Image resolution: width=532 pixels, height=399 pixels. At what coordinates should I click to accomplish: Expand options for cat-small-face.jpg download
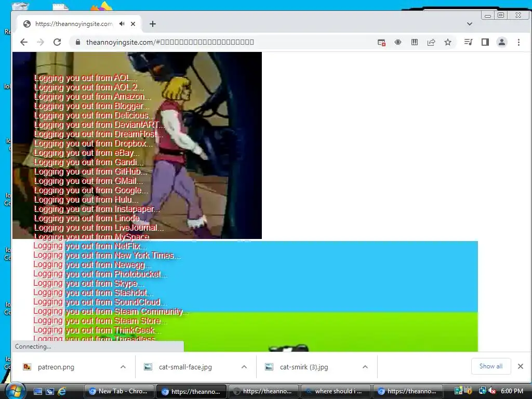[x=244, y=367]
